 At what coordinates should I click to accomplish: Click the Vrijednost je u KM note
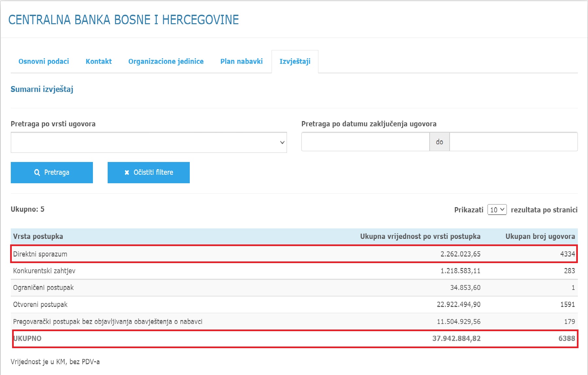pos(55,362)
